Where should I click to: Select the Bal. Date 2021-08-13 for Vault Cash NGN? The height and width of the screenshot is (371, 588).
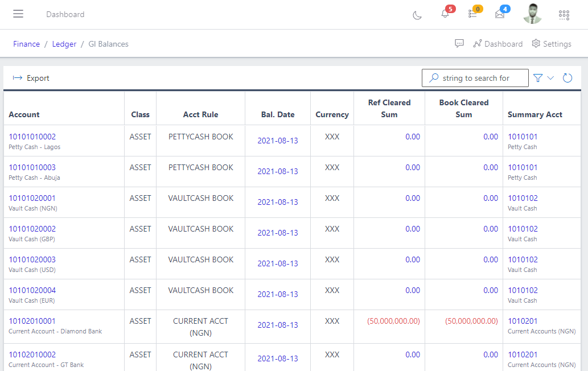point(277,202)
